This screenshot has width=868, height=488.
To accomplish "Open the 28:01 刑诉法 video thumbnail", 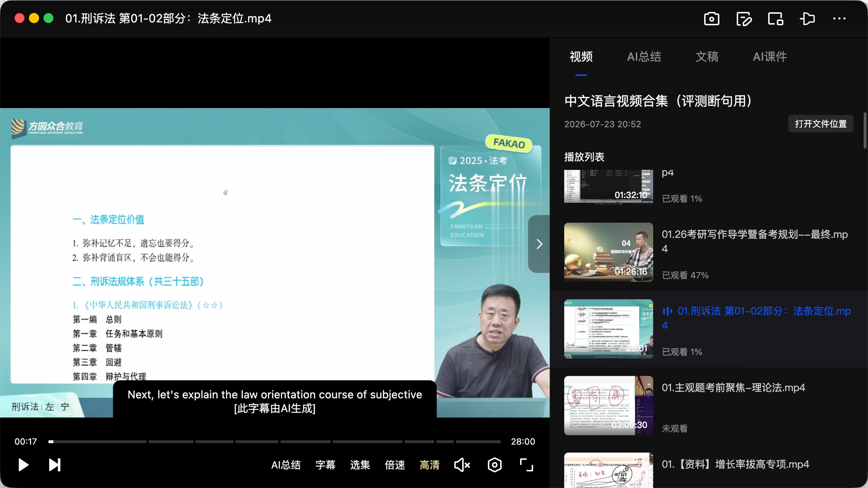I will pos(608,329).
